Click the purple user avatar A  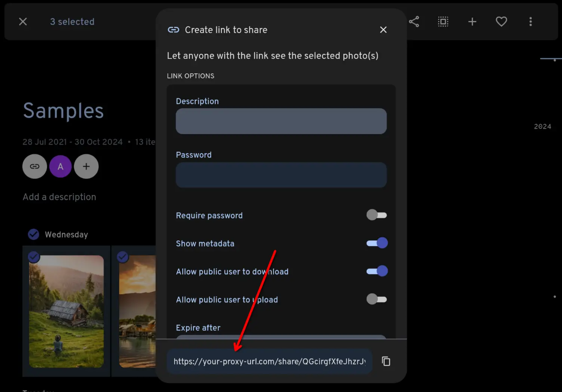[60, 166]
